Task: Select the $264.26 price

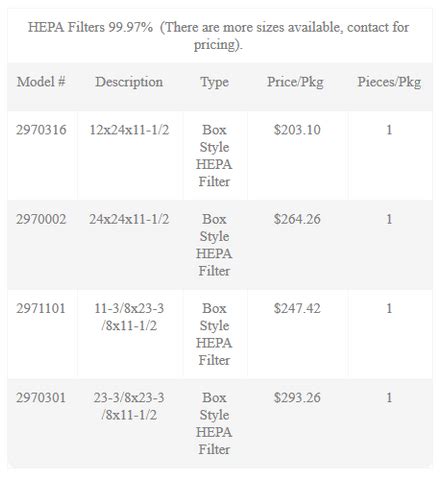Action: click(297, 219)
